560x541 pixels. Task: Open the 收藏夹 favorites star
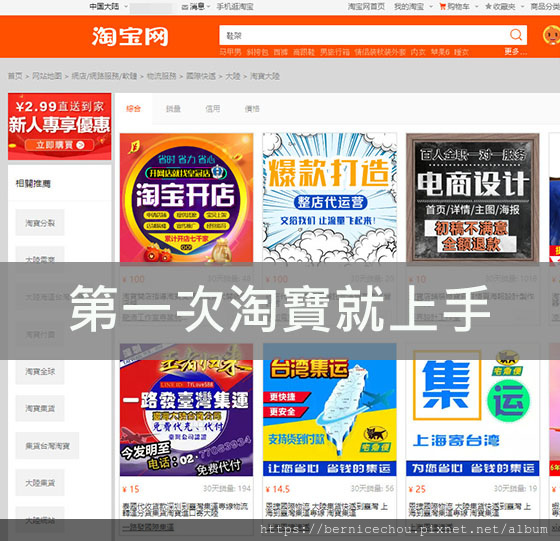[500, 6]
